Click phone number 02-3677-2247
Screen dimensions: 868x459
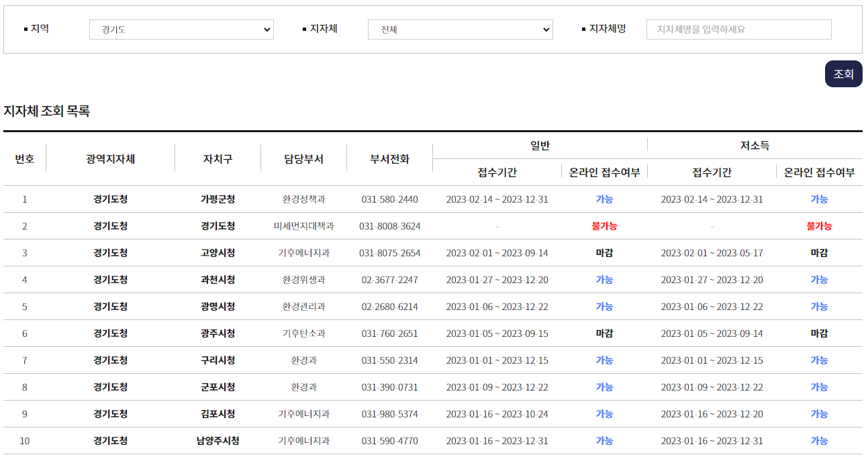[389, 280]
